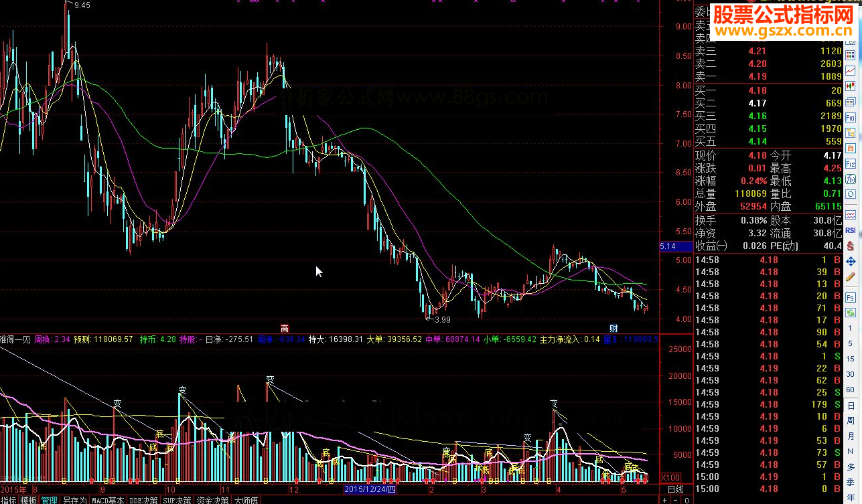
Task: Click the 主力净流入 indicator value
Action: [x=591, y=339]
